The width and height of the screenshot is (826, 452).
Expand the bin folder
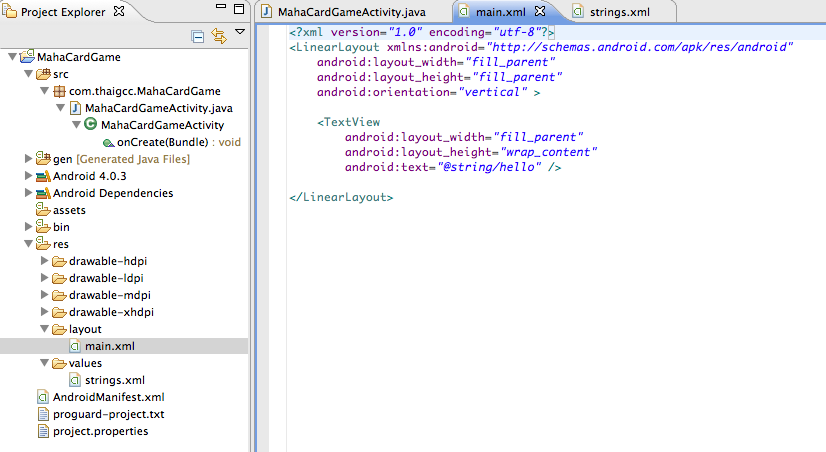point(28,227)
